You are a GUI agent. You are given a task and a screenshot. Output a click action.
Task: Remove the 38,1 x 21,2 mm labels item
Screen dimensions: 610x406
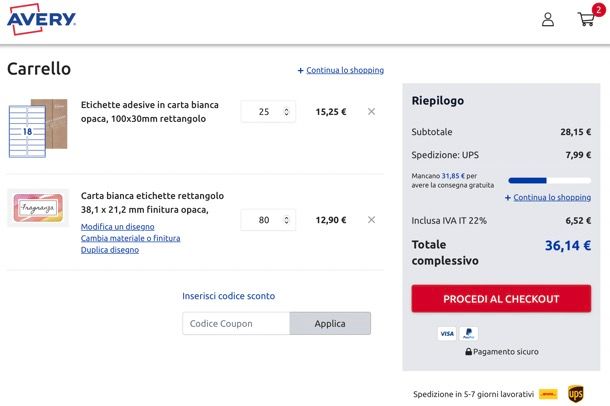pos(371,220)
